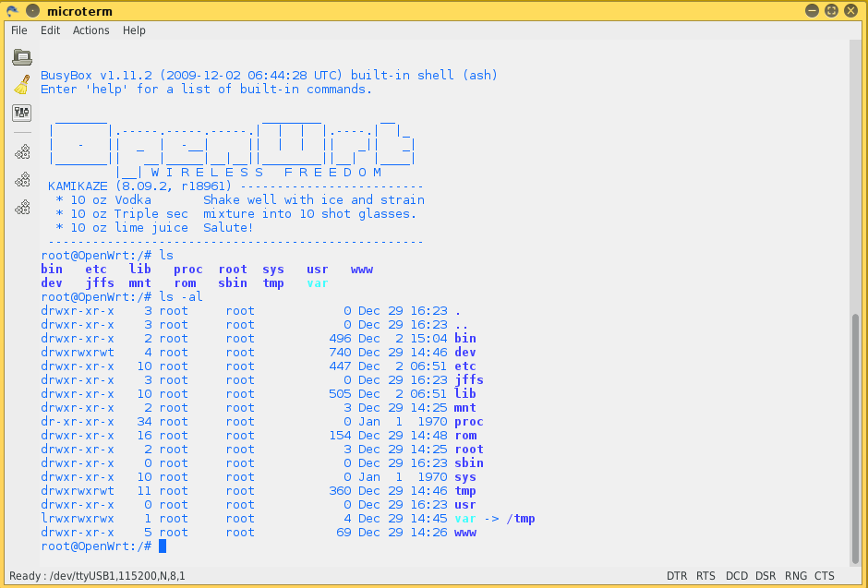Run the bottom gears macro icon
This screenshot has height=588, width=868.
click(x=22, y=207)
